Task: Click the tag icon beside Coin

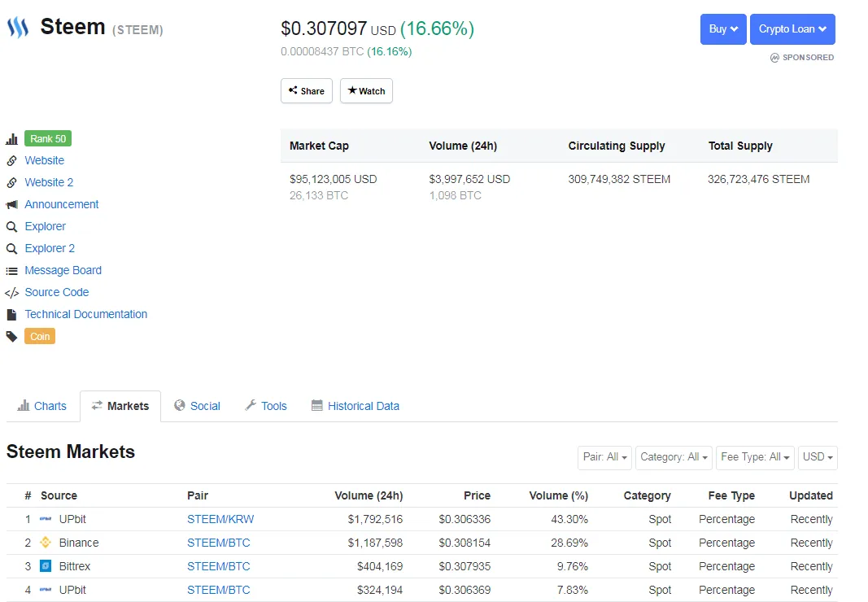Action: click(11, 337)
